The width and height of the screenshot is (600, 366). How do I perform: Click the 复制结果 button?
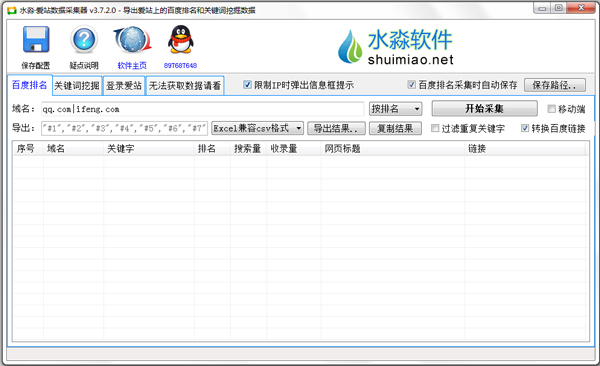click(395, 128)
